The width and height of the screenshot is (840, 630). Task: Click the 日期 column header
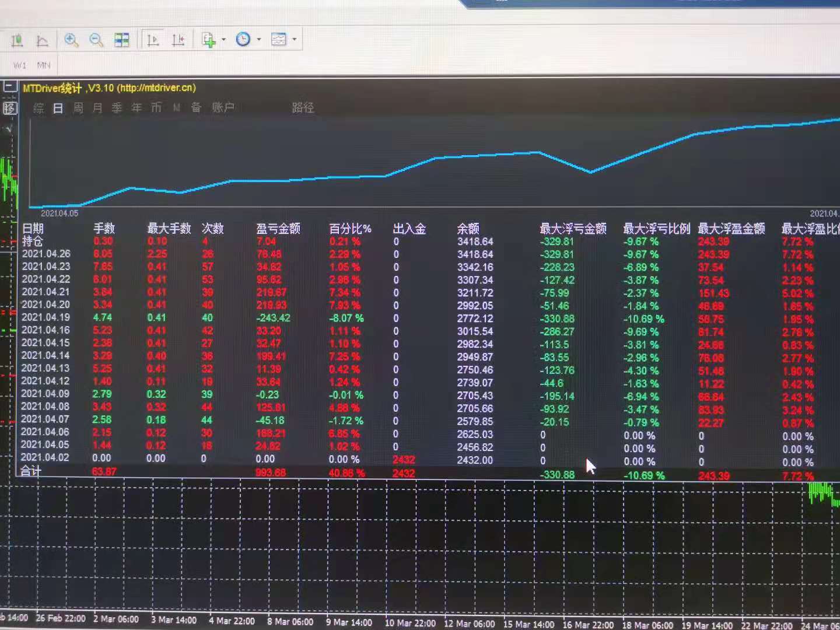(33, 228)
